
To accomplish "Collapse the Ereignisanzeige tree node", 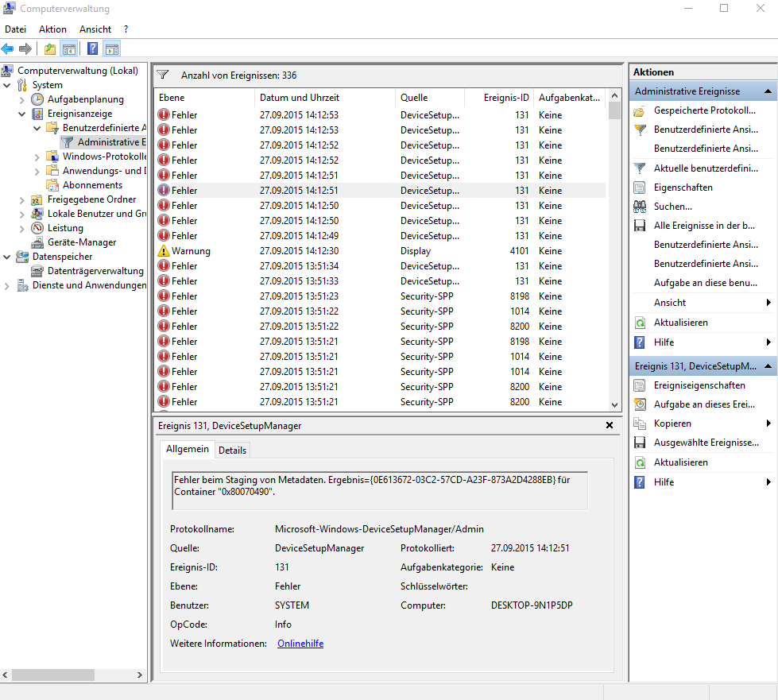I will (x=21, y=114).
